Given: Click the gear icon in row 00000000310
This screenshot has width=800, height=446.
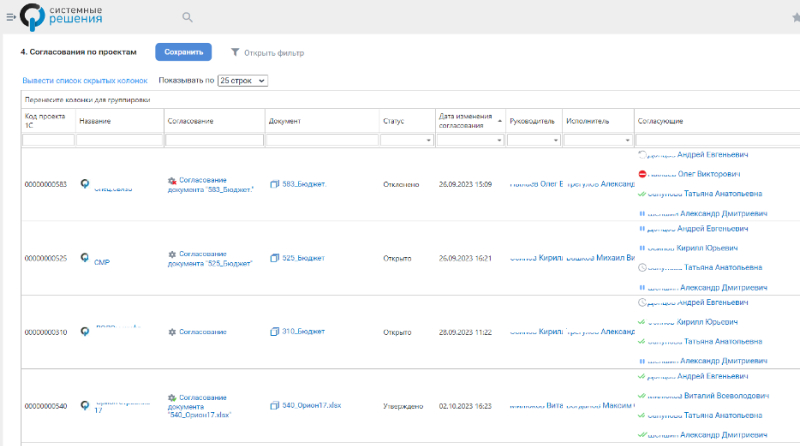Looking at the screenshot, I should click(172, 331).
